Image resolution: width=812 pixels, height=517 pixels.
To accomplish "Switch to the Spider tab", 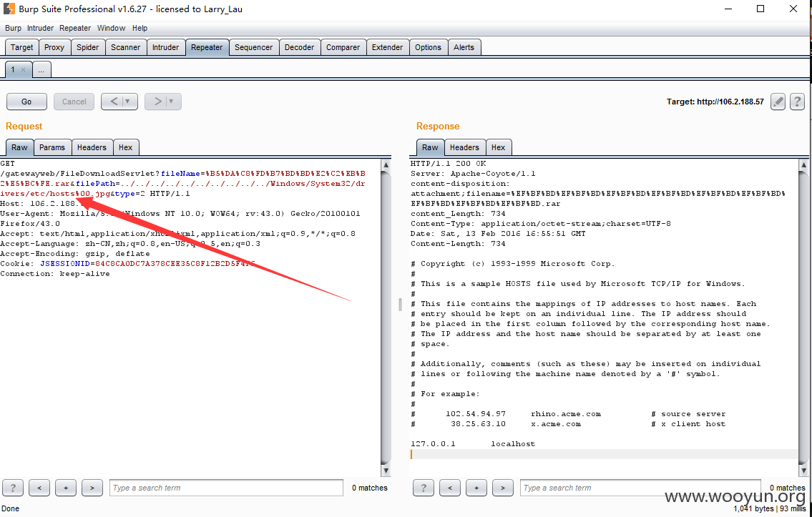I will point(87,47).
